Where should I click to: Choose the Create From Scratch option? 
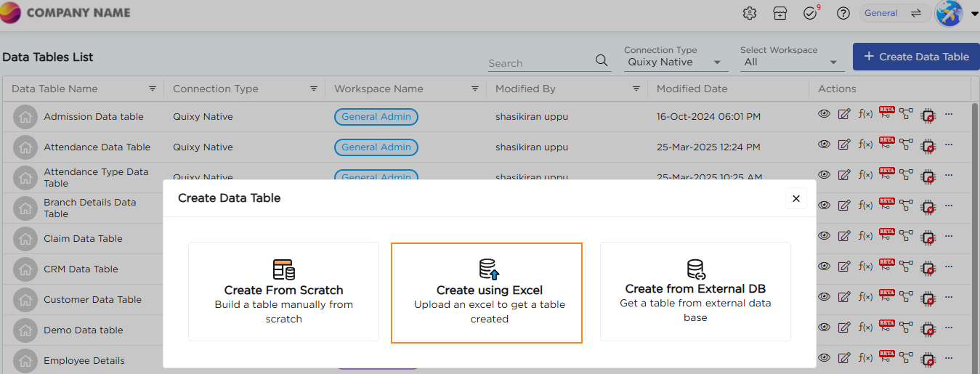point(283,292)
